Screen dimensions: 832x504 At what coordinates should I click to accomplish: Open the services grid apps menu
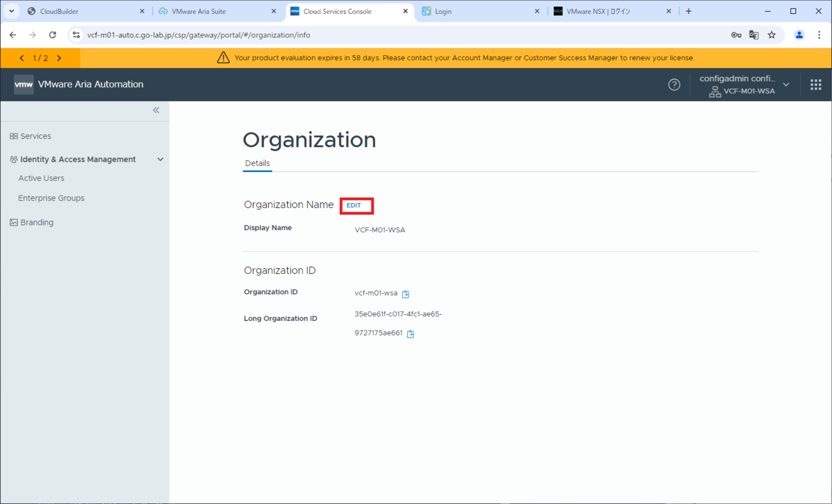click(815, 85)
